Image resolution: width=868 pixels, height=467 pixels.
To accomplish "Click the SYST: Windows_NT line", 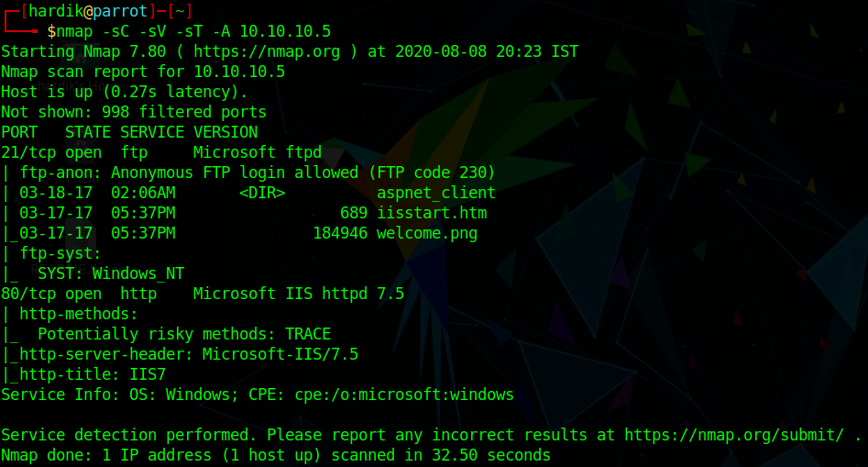I will pos(110,273).
